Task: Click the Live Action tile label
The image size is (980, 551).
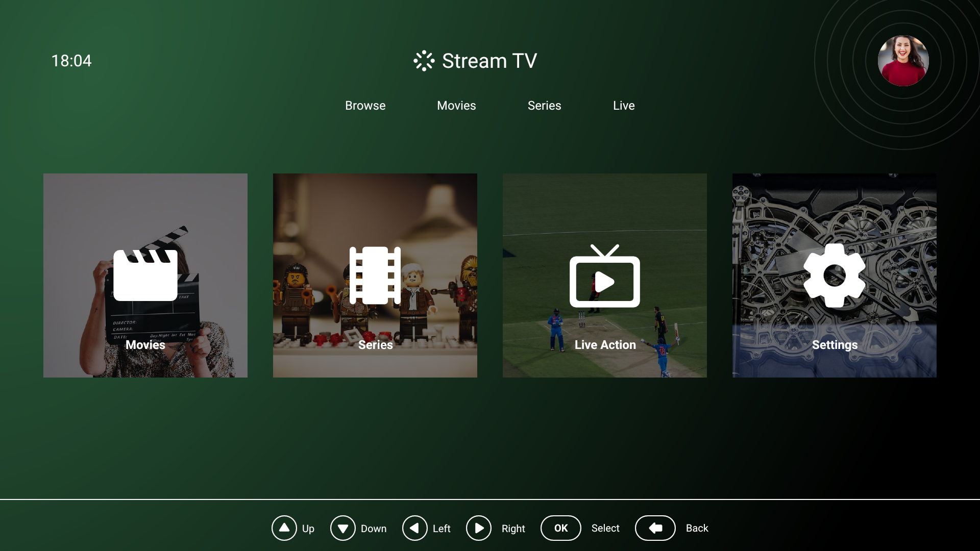Action: coord(605,345)
